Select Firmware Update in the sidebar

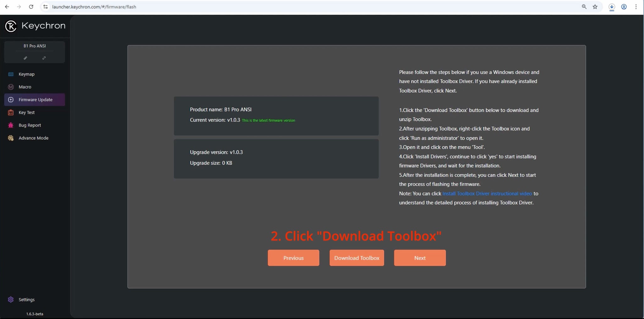(35, 100)
